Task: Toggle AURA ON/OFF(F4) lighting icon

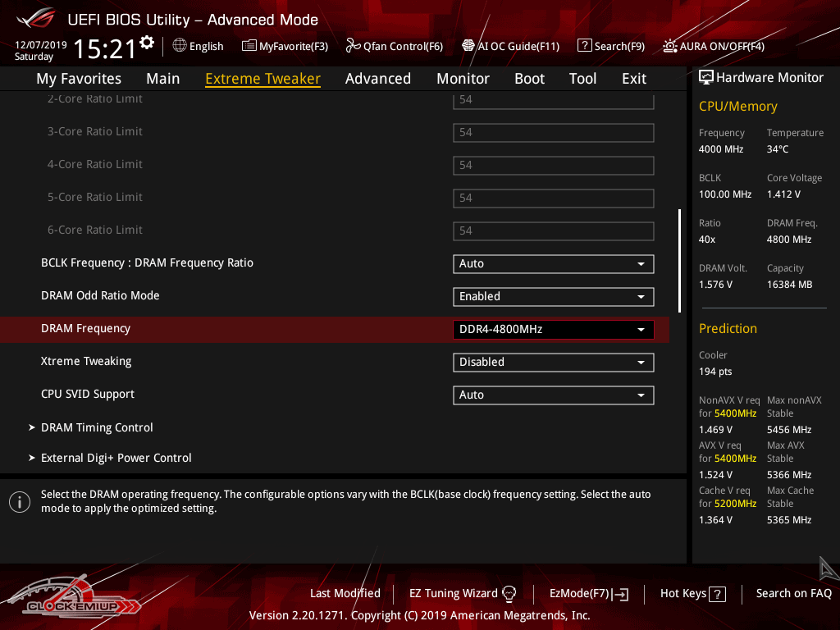Action: 670,46
